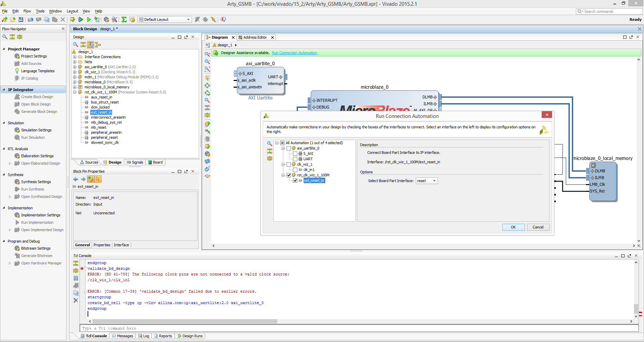Click the New Project toolbar icon
The image size is (644, 342).
[x=5, y=19]
